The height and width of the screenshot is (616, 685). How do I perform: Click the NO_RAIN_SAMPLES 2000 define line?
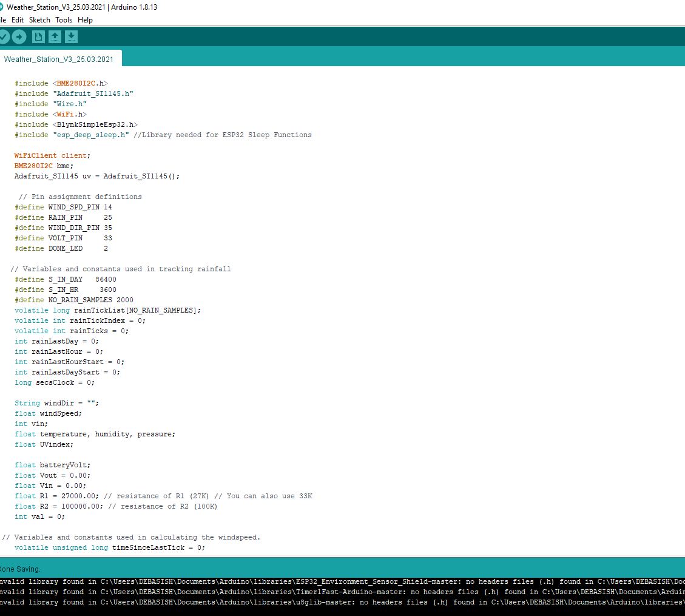[x=74, y=300]
